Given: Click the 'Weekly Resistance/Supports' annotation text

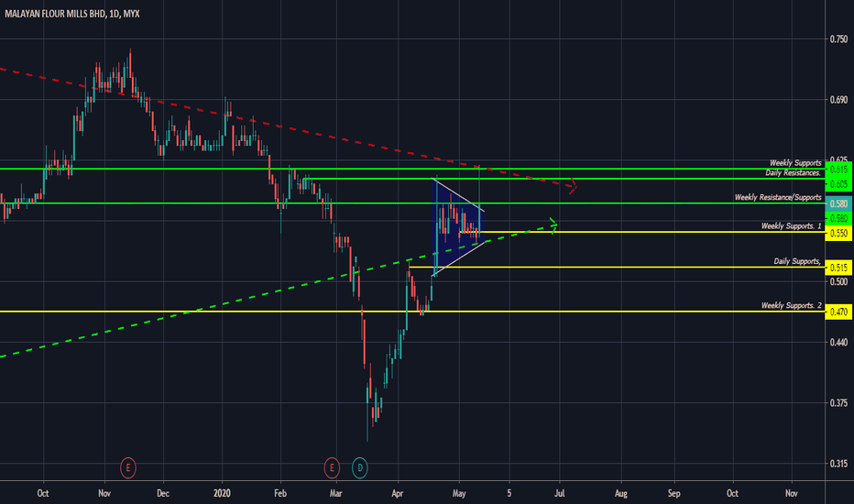Looking at the screenshot, I should pyautogui.click(x=778, y=197).
